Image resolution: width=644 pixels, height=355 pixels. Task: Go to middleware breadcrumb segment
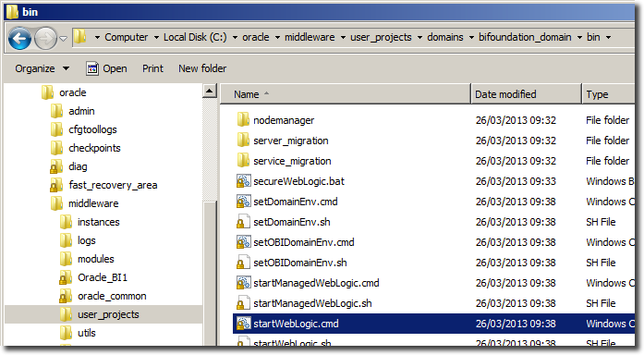[x=310, y=37]
